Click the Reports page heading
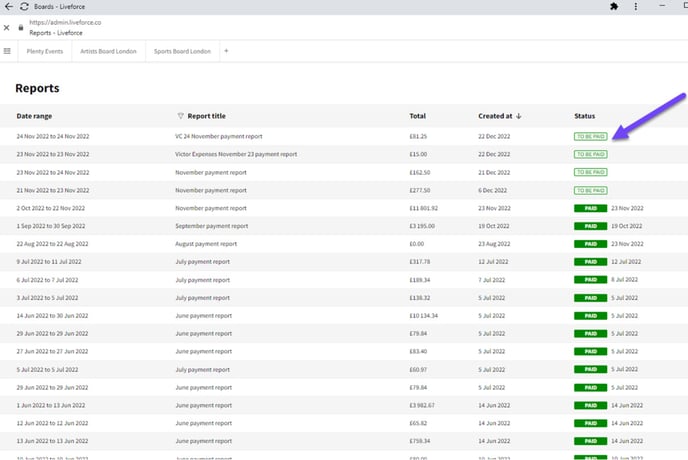 (x=37, y=88)
